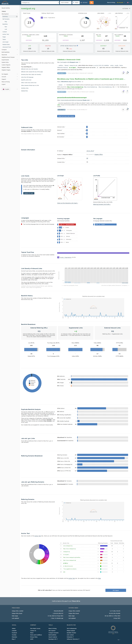Select the Historic index radio option
The width and height of the screenshot is (132, 644).
click(x=84, y=2)
